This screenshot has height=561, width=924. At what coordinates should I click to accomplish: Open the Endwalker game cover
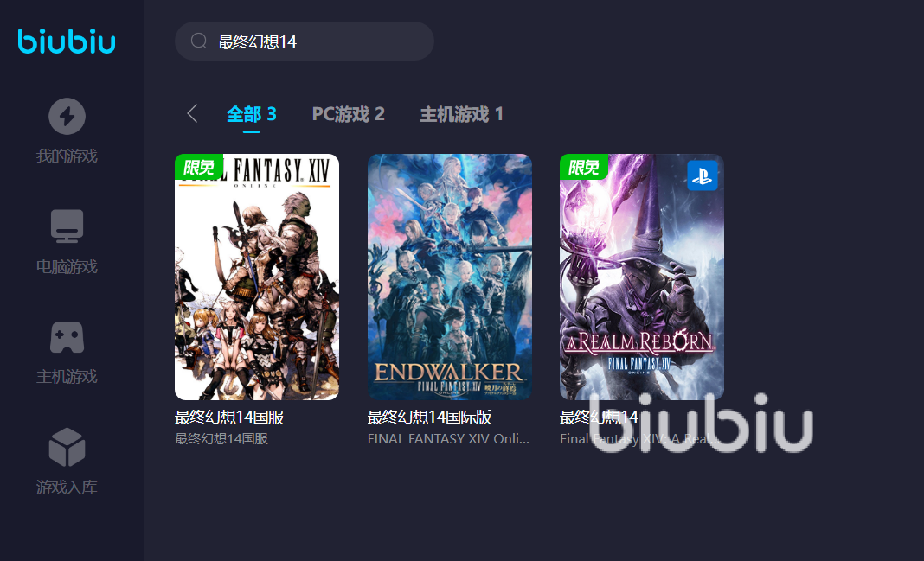[x=450, y=277]
